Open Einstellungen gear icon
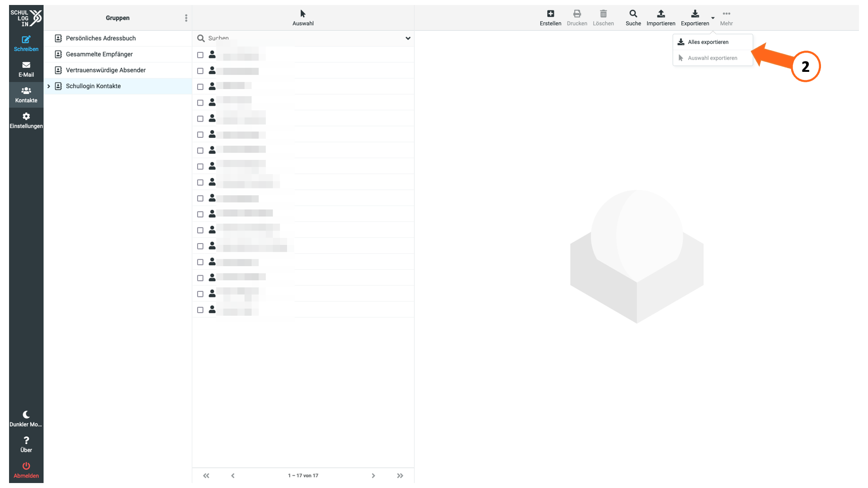868x488 pixels. (26, 116)
